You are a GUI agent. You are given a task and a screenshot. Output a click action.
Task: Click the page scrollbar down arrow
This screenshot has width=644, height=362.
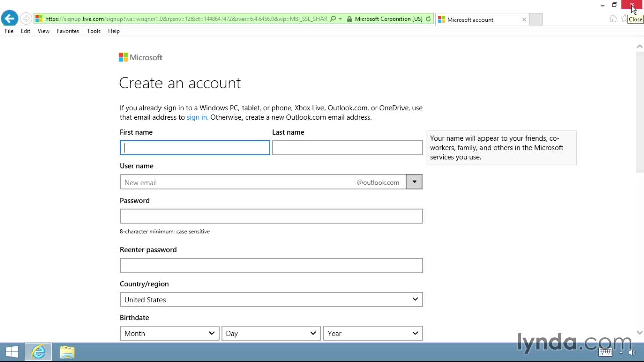[x=640, y=333]
